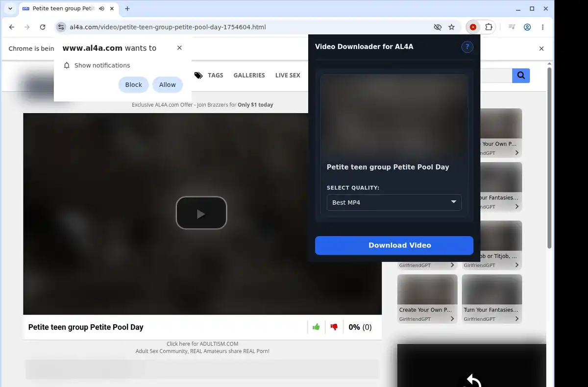Bookmark this page with the star icon
The width and height of the screenshot is (588, 387).
[452, 27]
